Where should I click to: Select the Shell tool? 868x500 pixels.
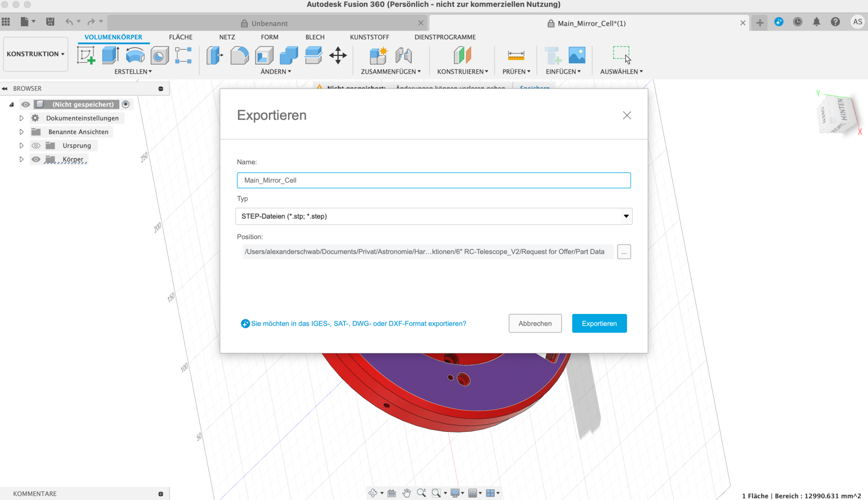[264, 56]
